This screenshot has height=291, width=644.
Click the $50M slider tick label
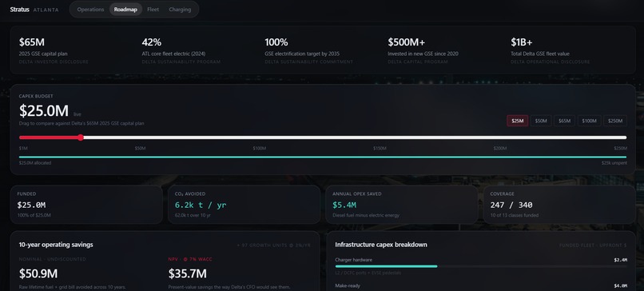[x=140, y=148]
